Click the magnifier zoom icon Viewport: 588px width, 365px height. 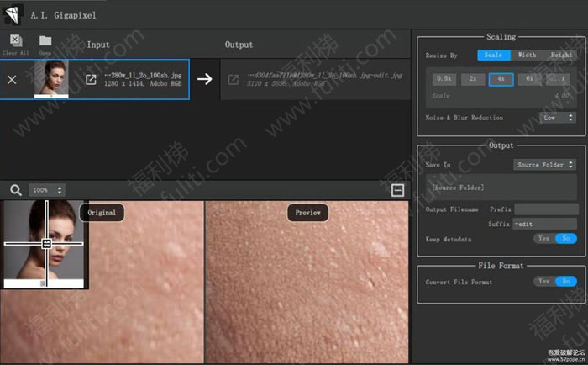click(x=15, y=191)
